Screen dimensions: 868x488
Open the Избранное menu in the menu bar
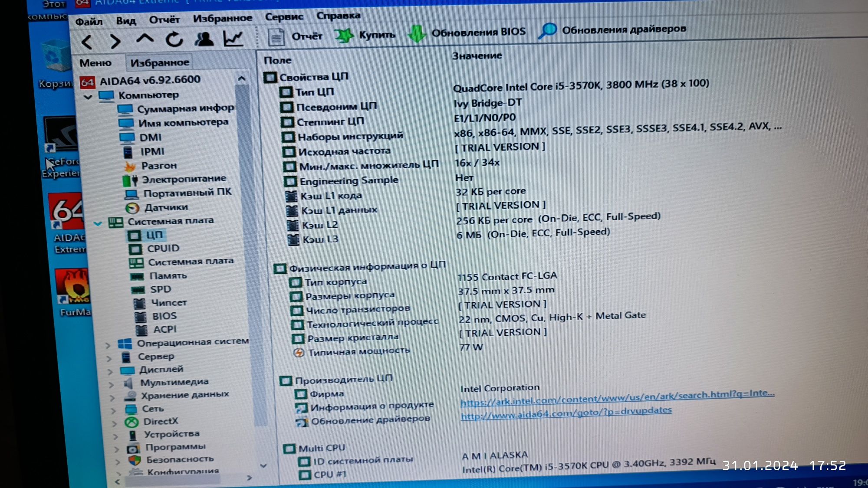click(x=223, y=18)
